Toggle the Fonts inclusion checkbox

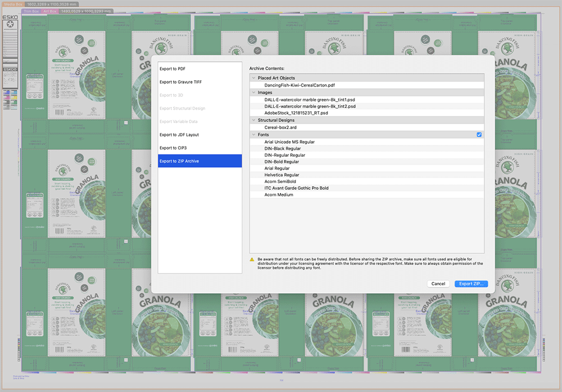(479, 135)
